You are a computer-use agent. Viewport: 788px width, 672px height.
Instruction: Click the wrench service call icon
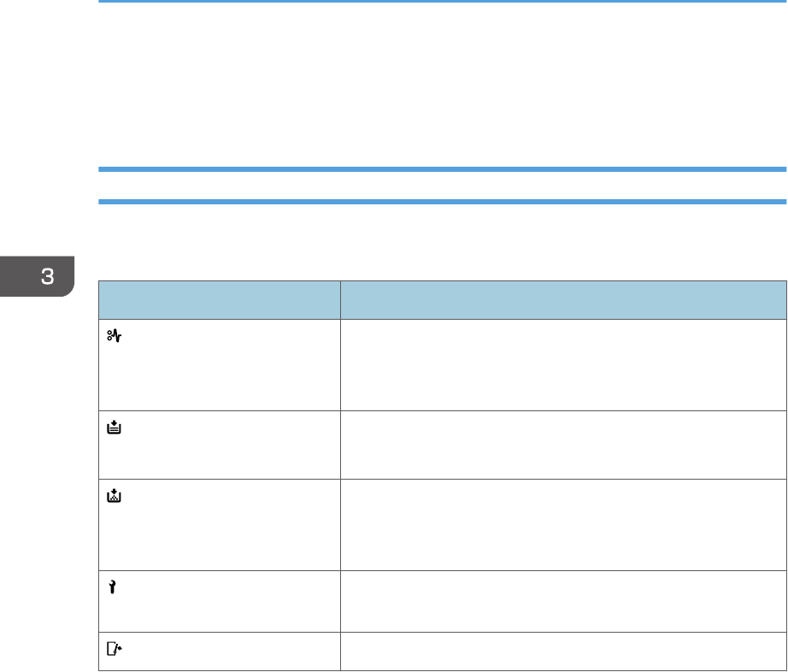(x=112, y=586)
